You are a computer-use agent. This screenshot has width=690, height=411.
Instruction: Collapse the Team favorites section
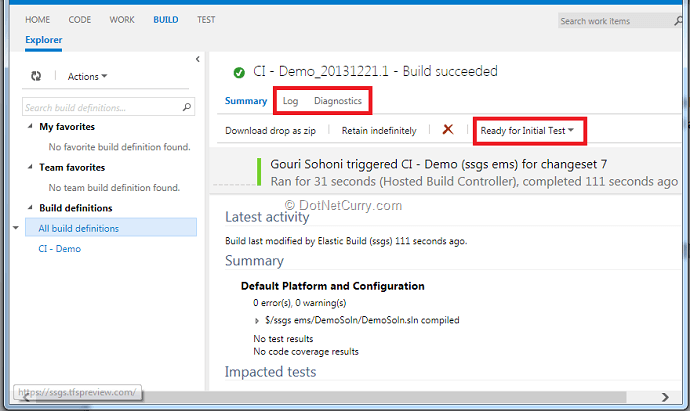click(29, 167)
